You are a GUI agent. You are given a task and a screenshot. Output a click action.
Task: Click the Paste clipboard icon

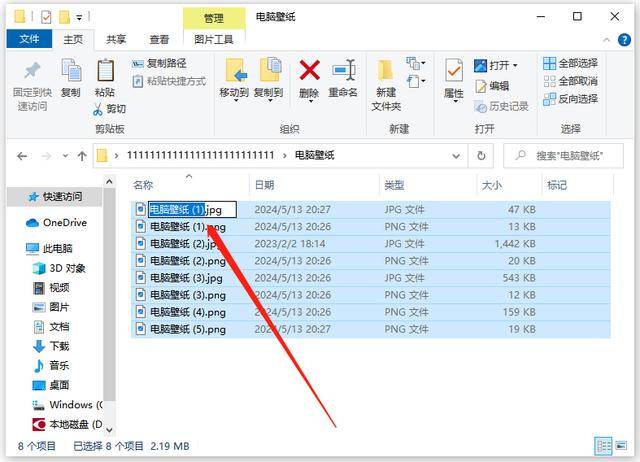pos(105,71)
